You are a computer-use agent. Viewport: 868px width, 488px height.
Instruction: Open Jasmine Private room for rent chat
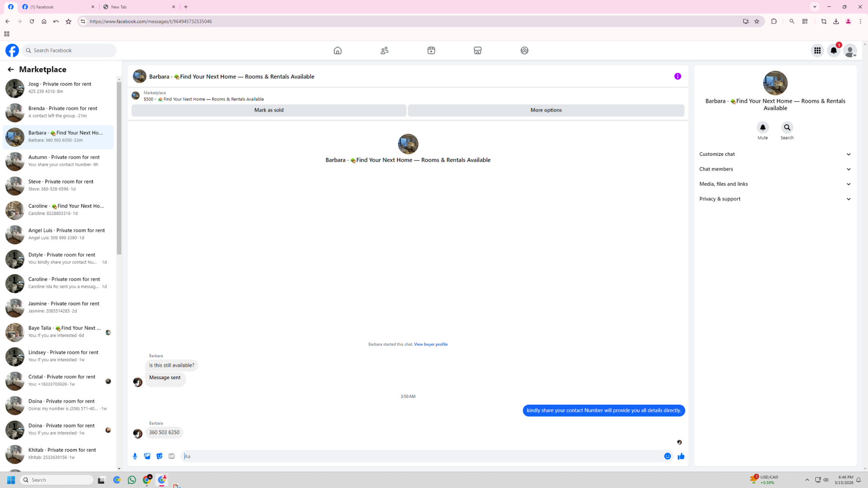tap(58, 307)
